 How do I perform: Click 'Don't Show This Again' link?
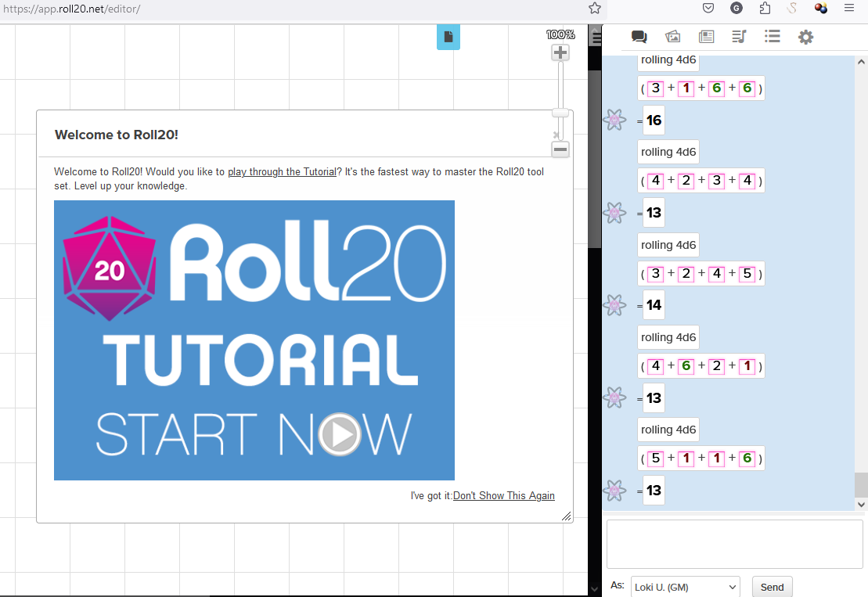click(503, 495)
